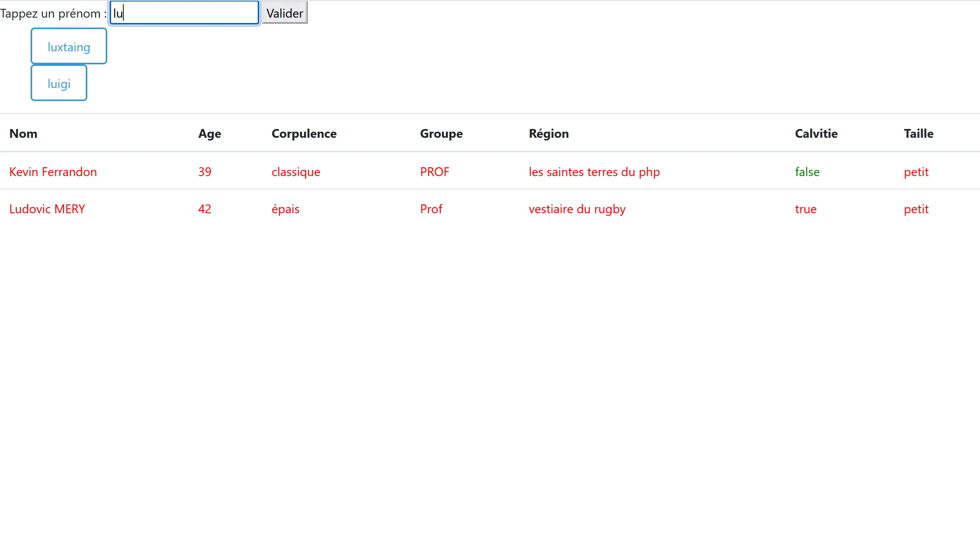The width and height of the screenshot is (980, 537).
Task: Click the Age column header
Action: point(209,134)
